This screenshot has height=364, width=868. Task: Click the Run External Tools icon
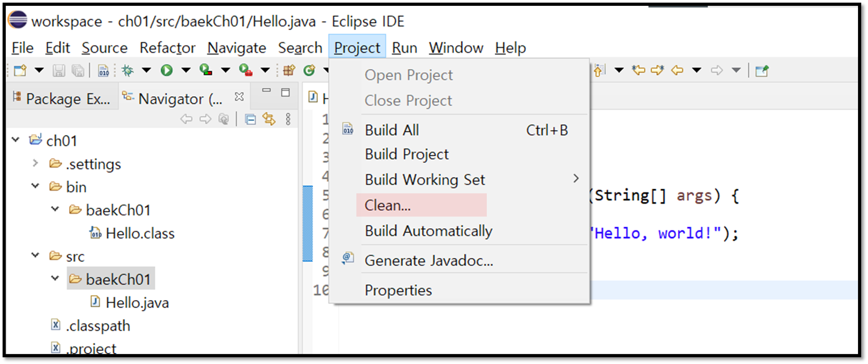pyautogui.click(x=246, y=70)
